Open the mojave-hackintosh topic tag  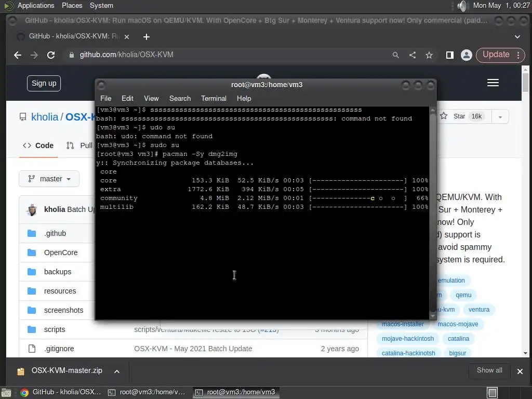tap(408, 339)
